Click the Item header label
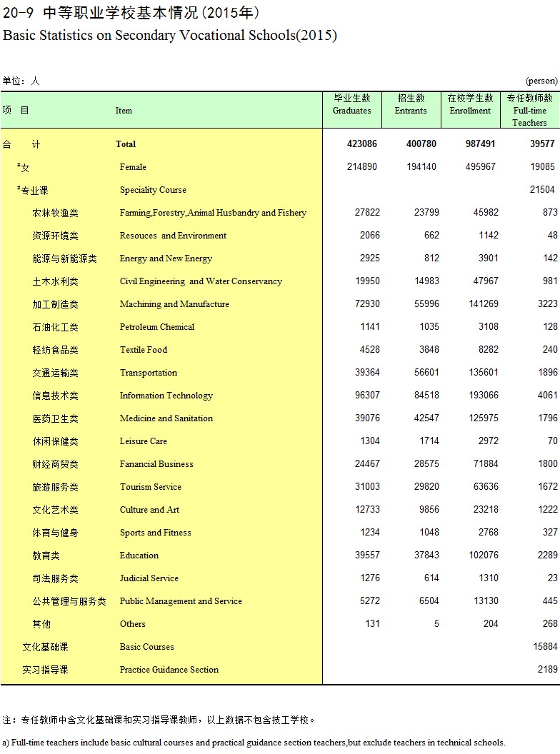Viewport: 560px width, 754px height. [x=124, y=111]
